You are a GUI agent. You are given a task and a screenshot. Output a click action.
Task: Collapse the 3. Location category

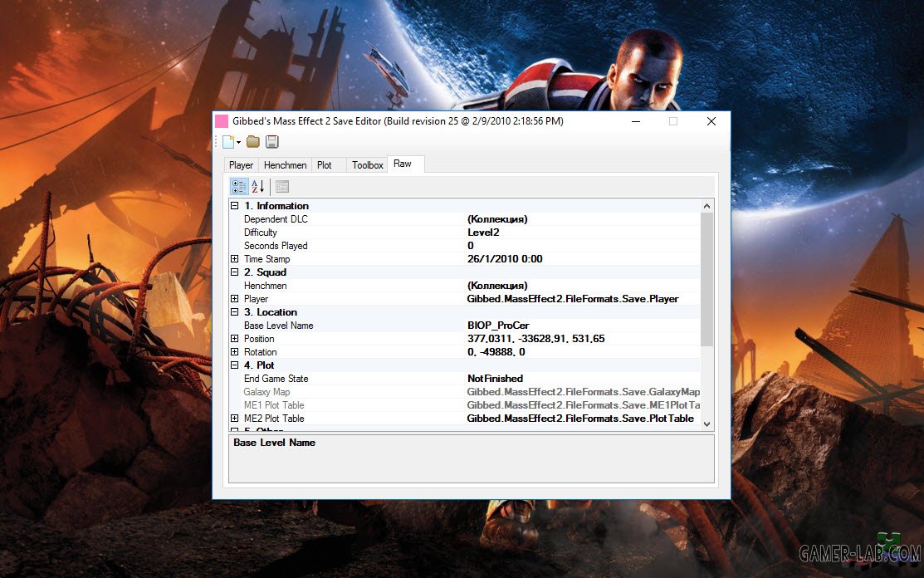coord(235,312)
